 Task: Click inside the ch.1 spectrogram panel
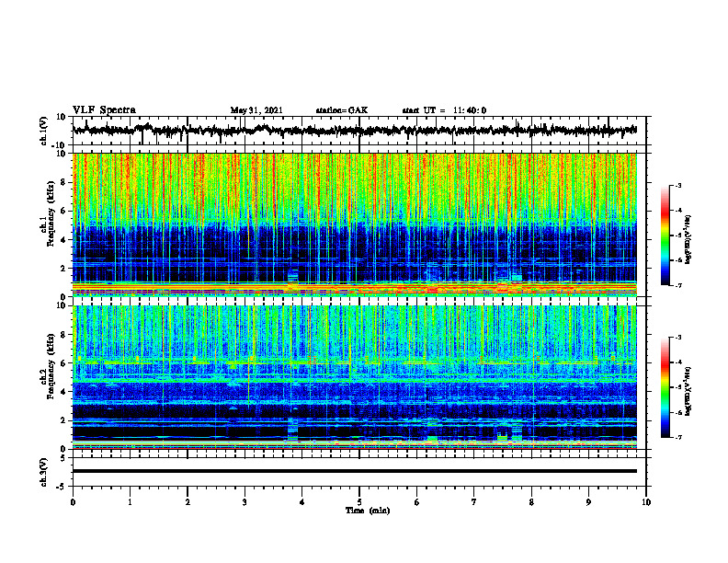pyautogui.click(x=355, y=224)
